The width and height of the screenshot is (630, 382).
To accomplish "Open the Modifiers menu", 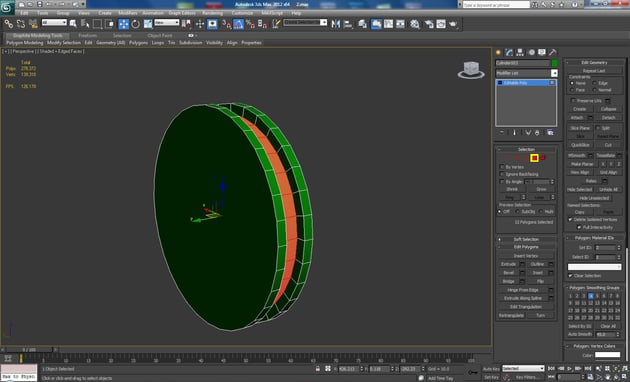I will click(128, 13).
